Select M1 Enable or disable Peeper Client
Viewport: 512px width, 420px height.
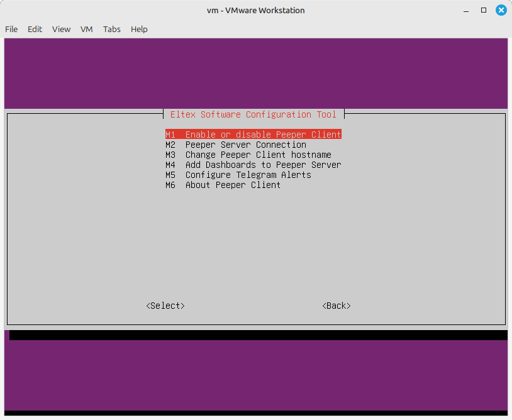pos(253,134)
